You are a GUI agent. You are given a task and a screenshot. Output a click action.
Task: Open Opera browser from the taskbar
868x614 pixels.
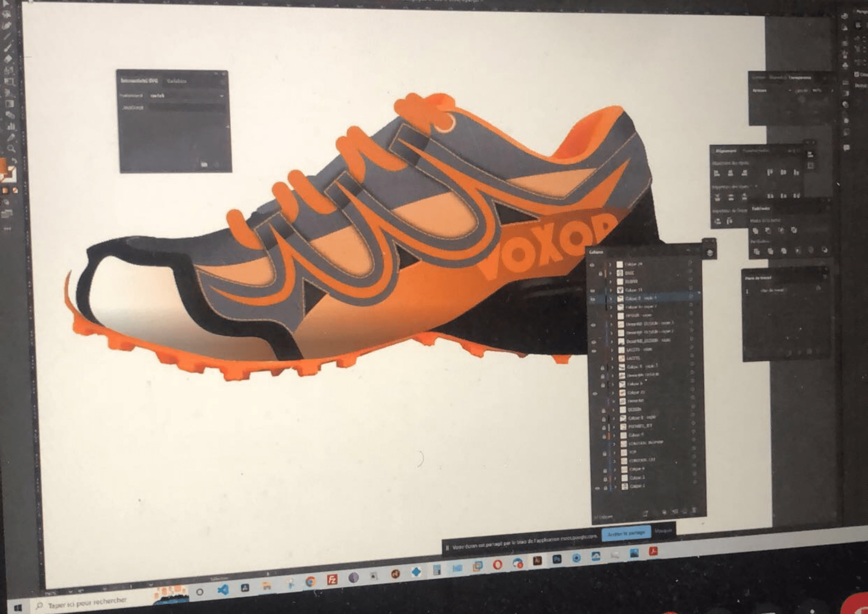point(497,564)
